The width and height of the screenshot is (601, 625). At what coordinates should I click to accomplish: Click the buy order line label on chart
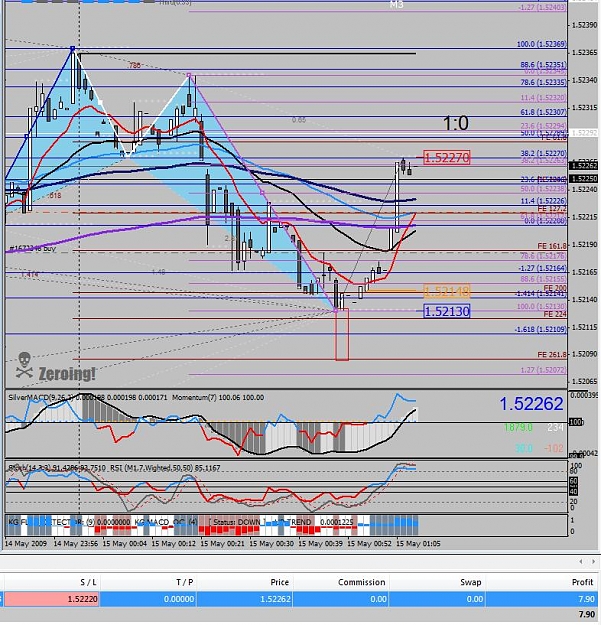(x=33, y=248)
